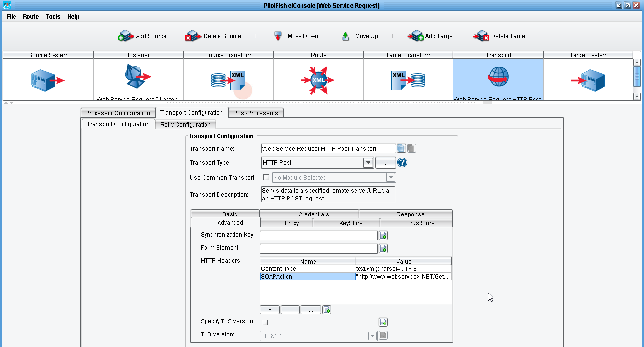Click HTTP Headers expression editor icon
This screenshot has width=644, height=347.
point(327,310)
